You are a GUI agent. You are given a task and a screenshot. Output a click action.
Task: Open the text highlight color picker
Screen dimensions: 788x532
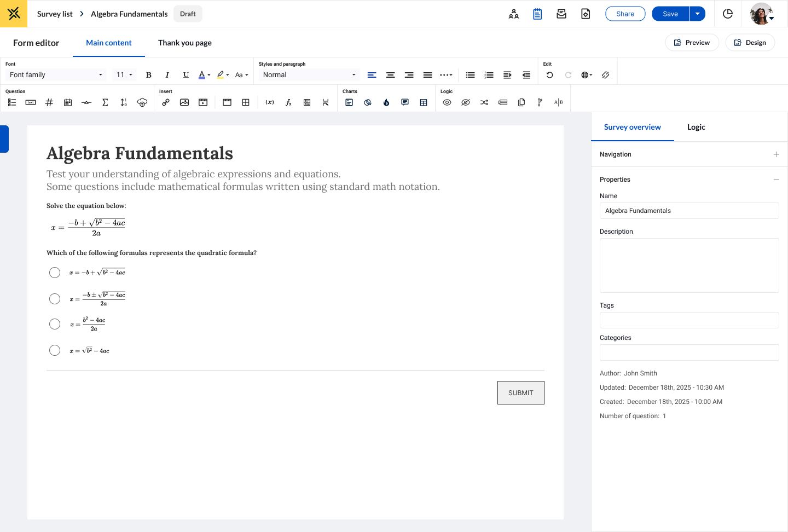pyautogui.click(x=223, y=75)
